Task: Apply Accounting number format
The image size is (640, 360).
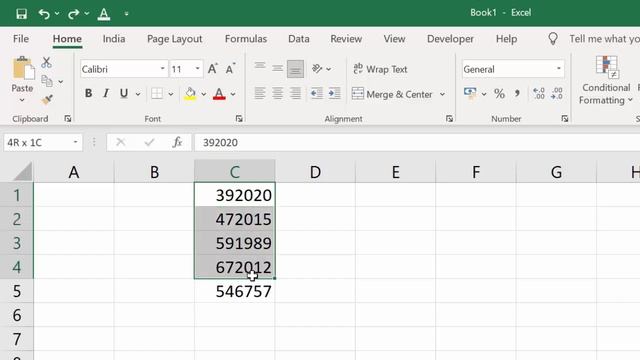Action: click(470, 93)
